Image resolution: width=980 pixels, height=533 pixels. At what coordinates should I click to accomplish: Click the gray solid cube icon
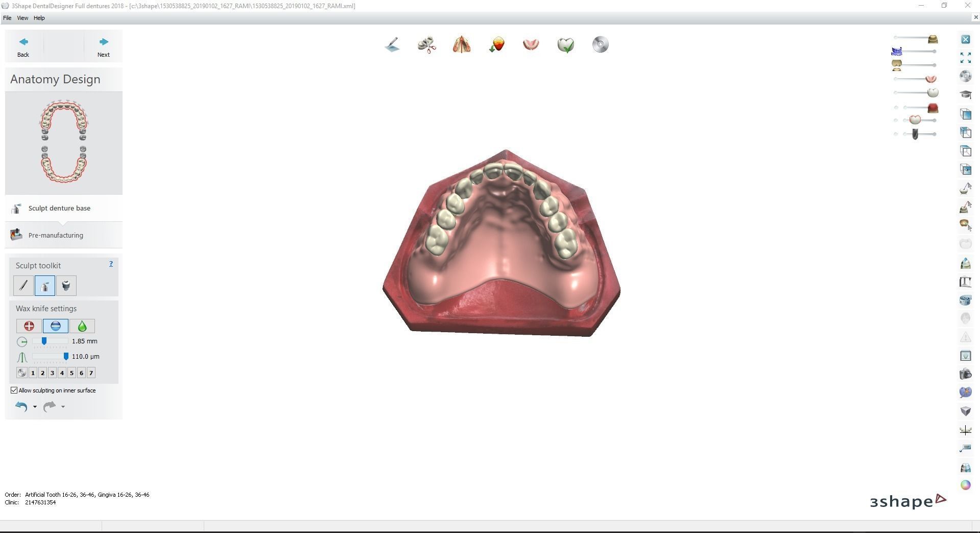(x=966, y=411)
